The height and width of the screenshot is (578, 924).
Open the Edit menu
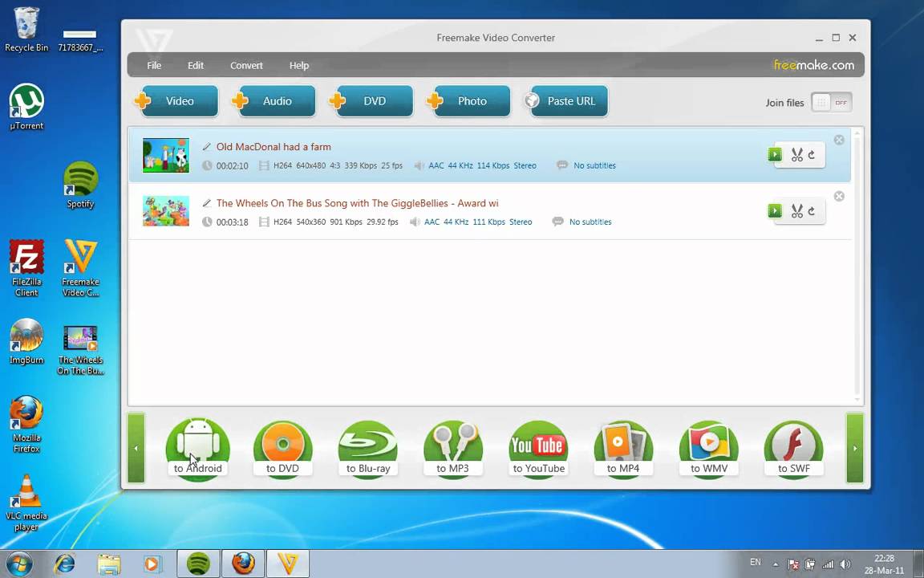pyautogui.click(x=196, y=66)
